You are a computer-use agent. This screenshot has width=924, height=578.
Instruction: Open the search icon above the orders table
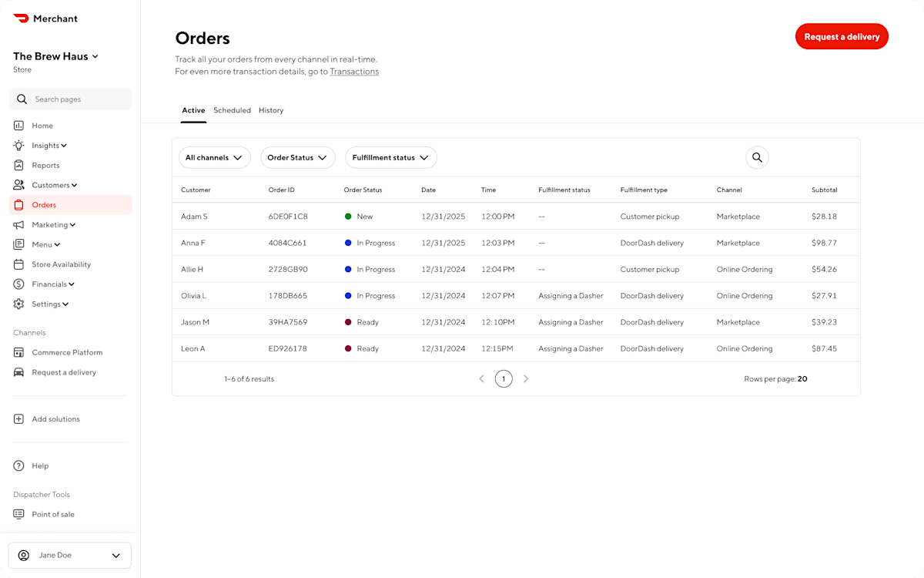(757, 157)
